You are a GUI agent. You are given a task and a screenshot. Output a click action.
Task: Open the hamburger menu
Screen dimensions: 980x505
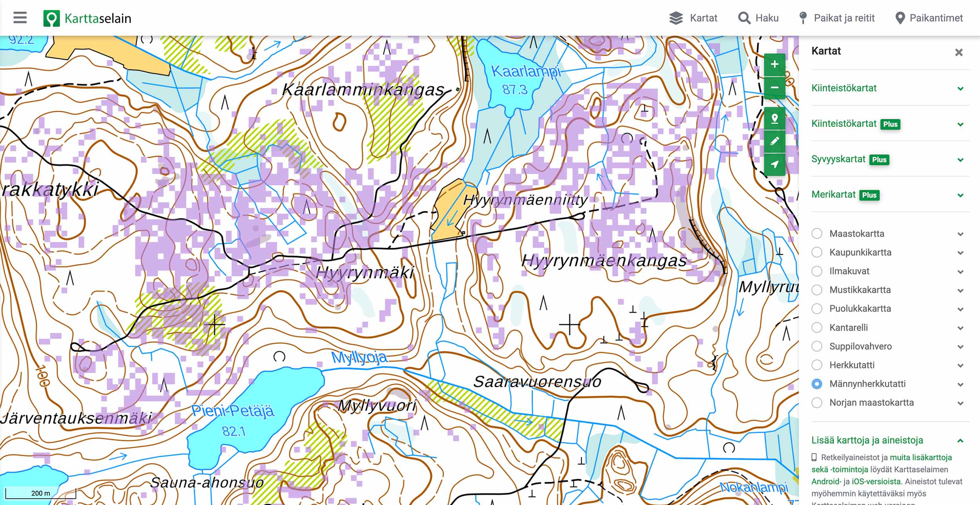20,18
